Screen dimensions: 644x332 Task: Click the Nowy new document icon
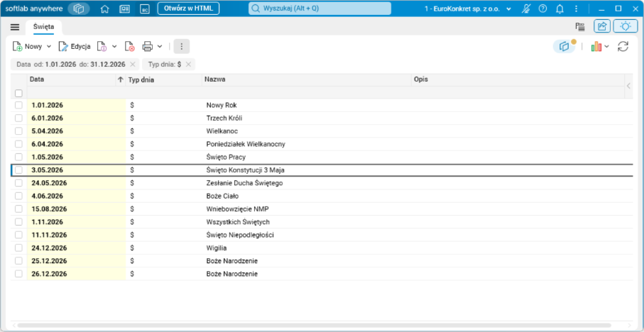tap(17, 46)
